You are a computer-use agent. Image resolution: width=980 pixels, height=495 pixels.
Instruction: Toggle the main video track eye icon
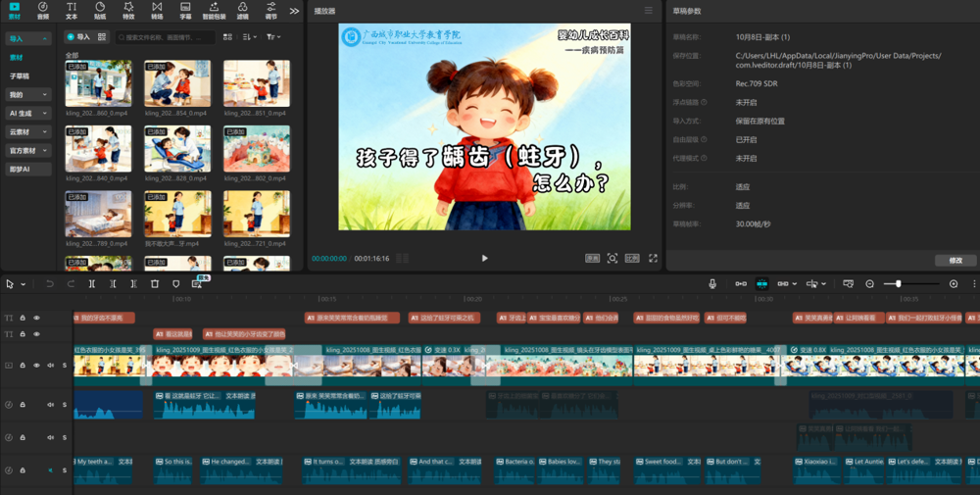pos(36,365)
